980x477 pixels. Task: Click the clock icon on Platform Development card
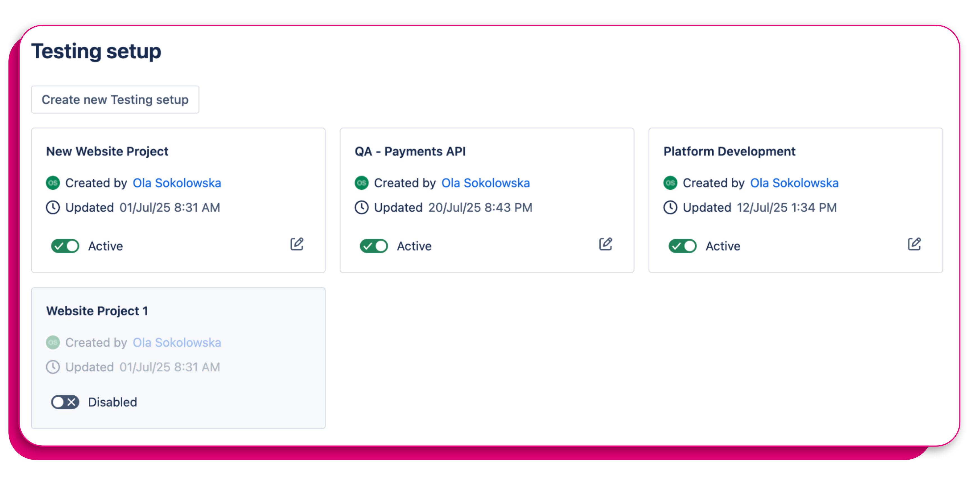(x=670, y=208)
